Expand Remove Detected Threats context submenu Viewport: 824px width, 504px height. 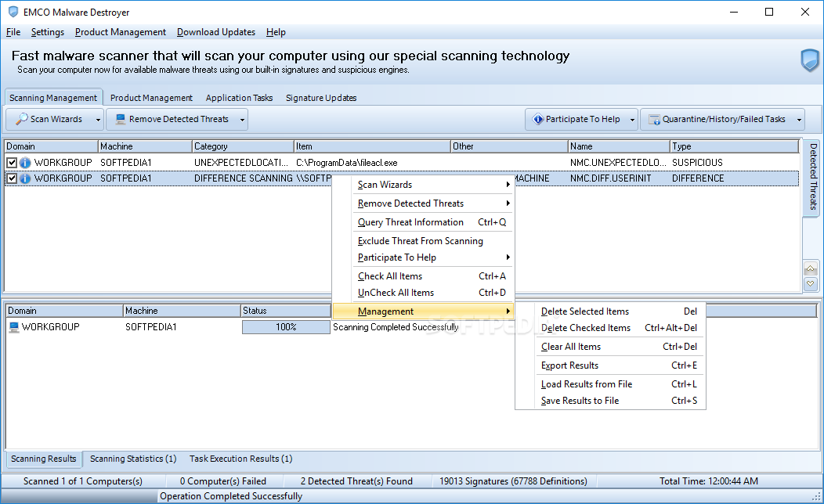(508, 203)
